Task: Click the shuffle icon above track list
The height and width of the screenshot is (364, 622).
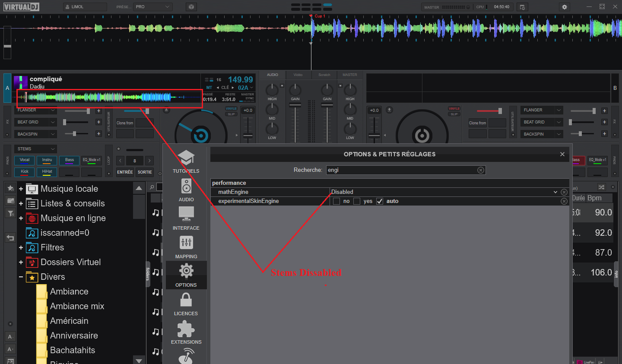Action: (x=601, y=187)
